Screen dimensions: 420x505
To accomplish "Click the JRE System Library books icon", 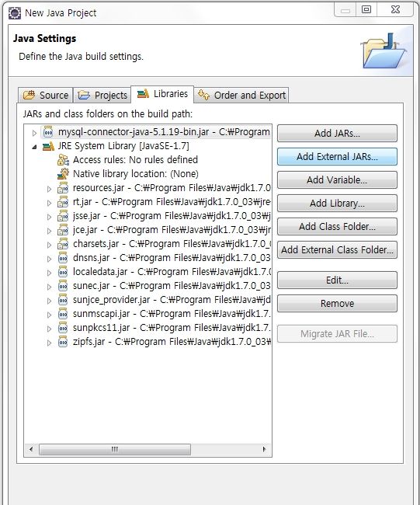I will tap(48, 146).
